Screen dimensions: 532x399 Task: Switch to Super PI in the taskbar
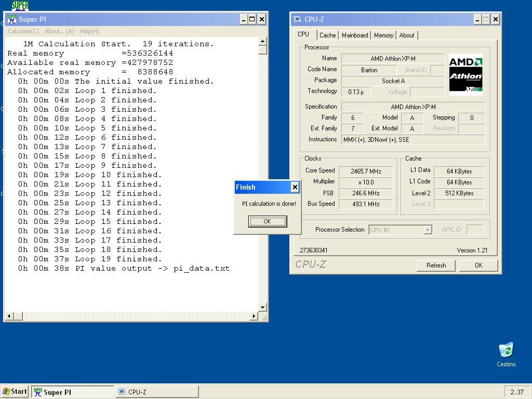pos(73,392)
